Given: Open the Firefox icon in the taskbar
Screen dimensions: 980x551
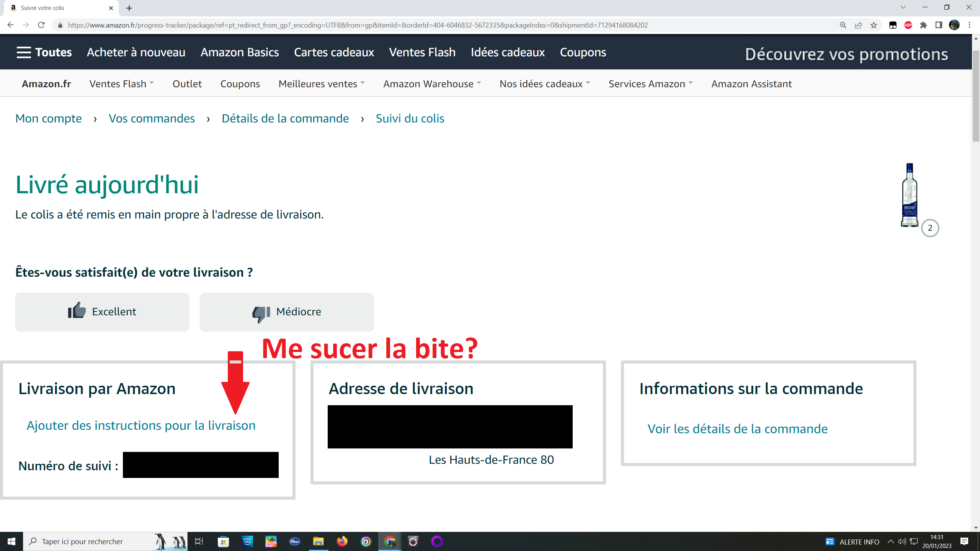Looking at the screenshot, I should click(x=342, y=541).
